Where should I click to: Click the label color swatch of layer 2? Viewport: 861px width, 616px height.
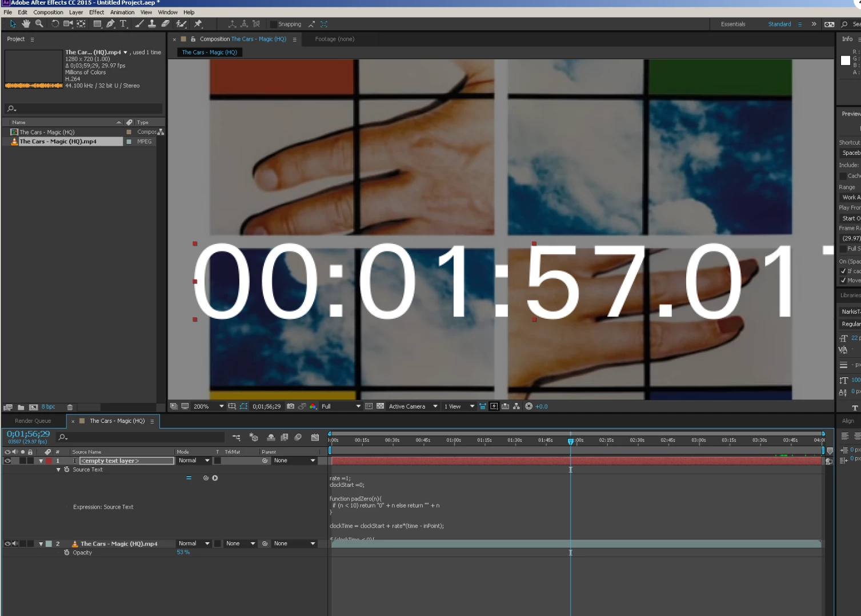tap(49, 544)
